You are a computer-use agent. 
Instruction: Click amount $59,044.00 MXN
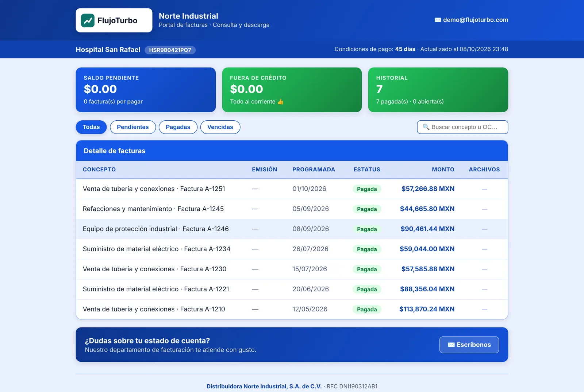pos(427,249)
